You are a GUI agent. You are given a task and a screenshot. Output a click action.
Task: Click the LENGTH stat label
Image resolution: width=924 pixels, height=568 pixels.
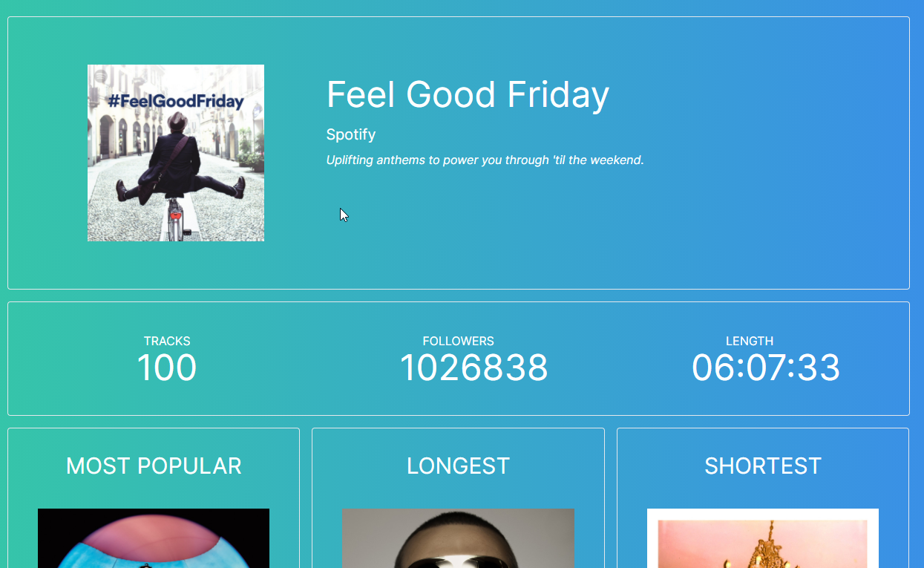coord(750,341)
